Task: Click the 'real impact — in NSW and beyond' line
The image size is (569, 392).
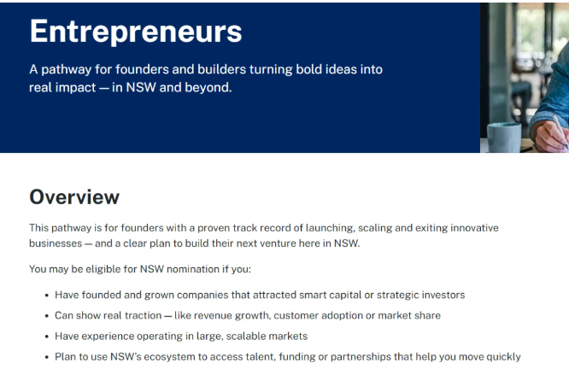Action: [x=130, y=87]
